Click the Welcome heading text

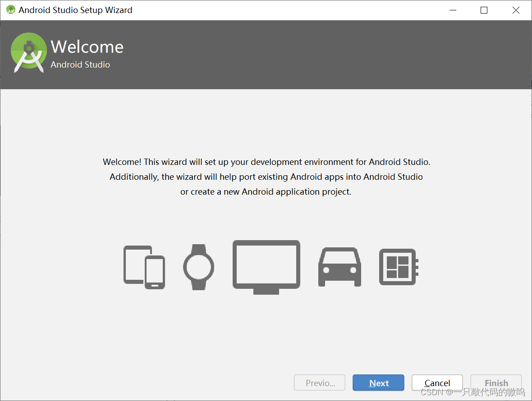pos(87,47)
